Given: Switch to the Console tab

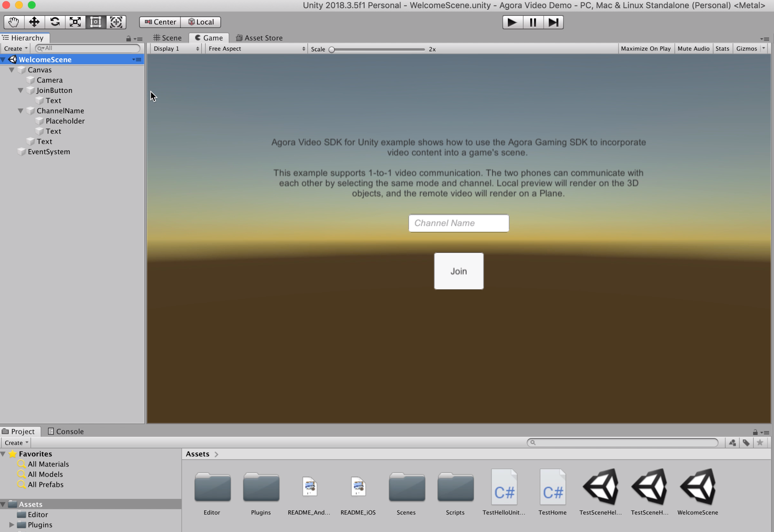Looking at the screenshot, I should pos(66,431).
